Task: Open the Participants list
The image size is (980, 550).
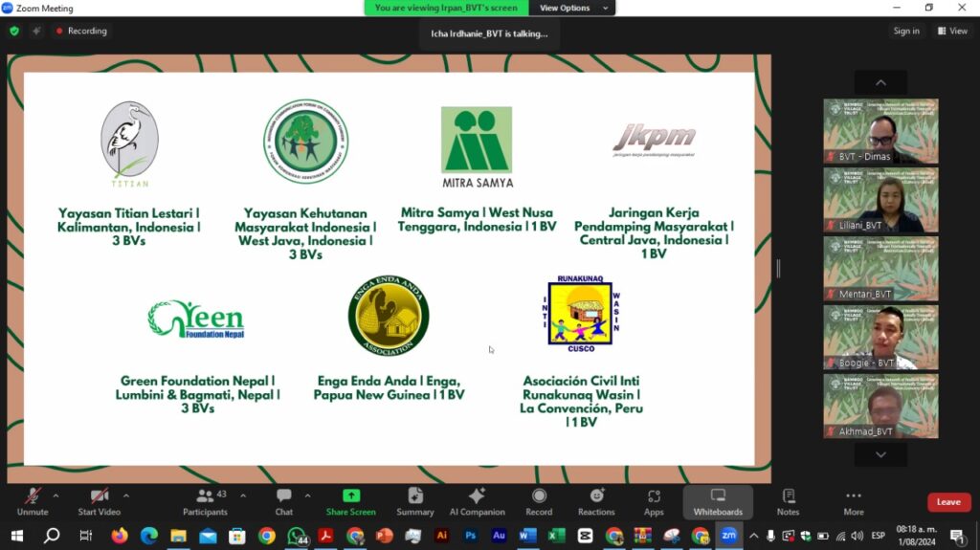Action: (205, 502)
